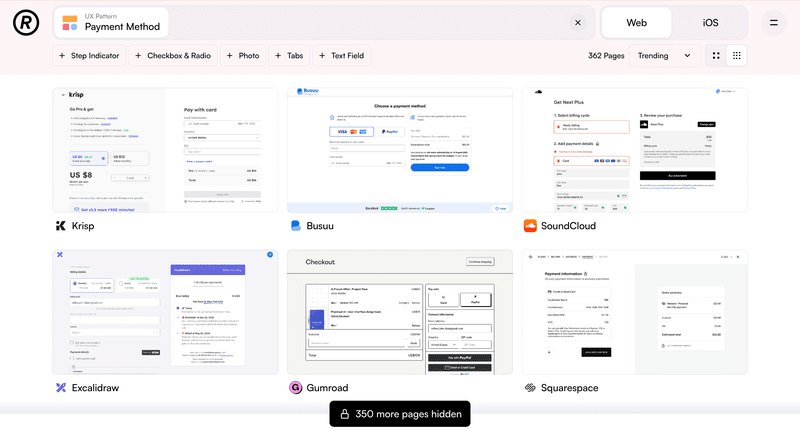Open the Squarespace payment page thumbnail
The image size is (800, 435).
coord(634,312)
